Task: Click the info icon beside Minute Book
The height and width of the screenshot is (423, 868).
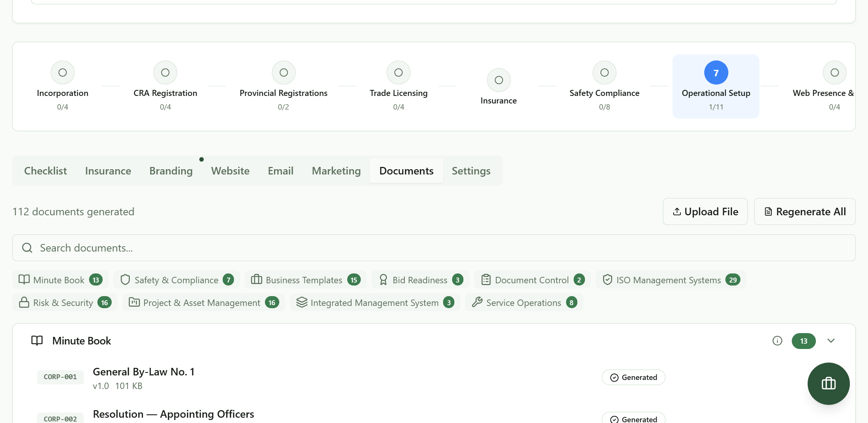Action: coord(777,341)
